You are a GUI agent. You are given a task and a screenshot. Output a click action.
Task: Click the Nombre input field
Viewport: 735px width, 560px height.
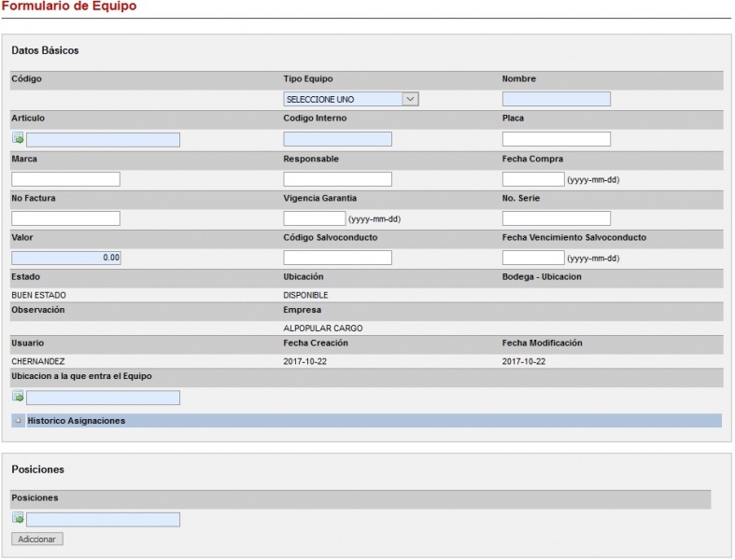556,99
